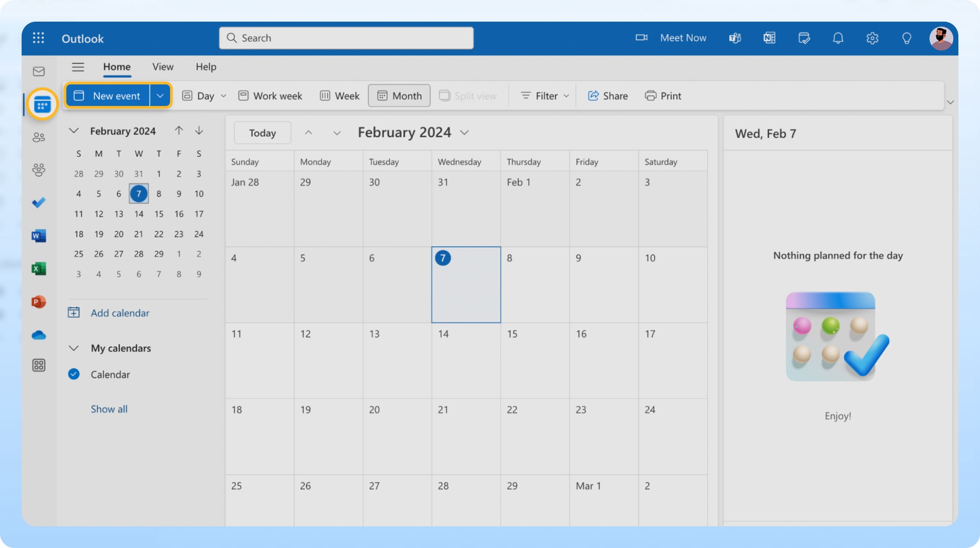
Task: Click the Show all link
Action: click(109, 409)
